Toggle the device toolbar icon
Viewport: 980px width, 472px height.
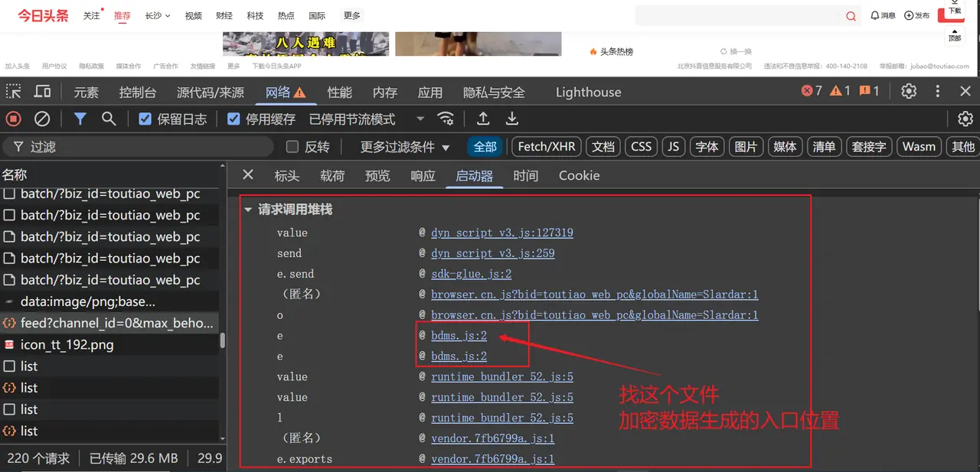pos(43,92)
